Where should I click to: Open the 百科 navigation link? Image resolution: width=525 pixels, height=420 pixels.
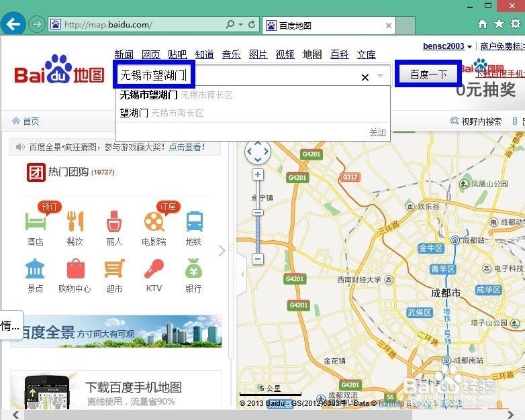point(340,54)
